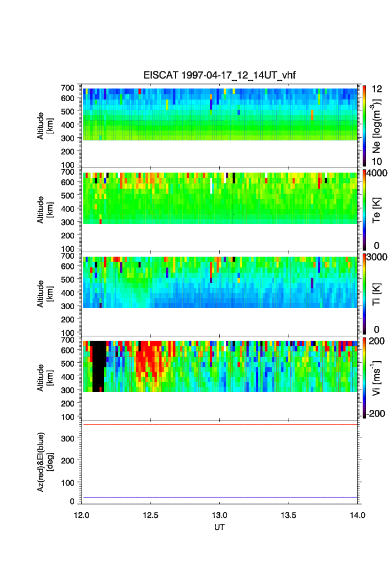Click the red azimuth line
This screenshot has height=588, width=392.
point(220,424)
